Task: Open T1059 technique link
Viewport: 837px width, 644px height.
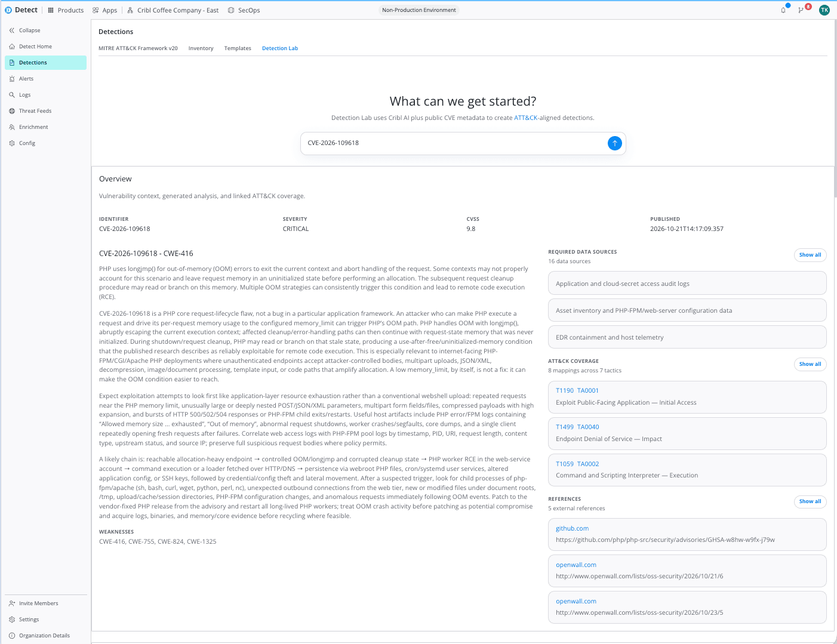Action: pos(565,464)
